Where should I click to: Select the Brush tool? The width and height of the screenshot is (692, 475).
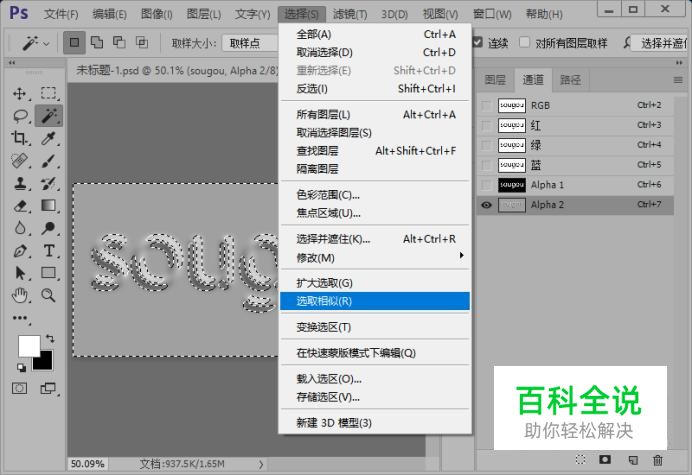[49, 161]
